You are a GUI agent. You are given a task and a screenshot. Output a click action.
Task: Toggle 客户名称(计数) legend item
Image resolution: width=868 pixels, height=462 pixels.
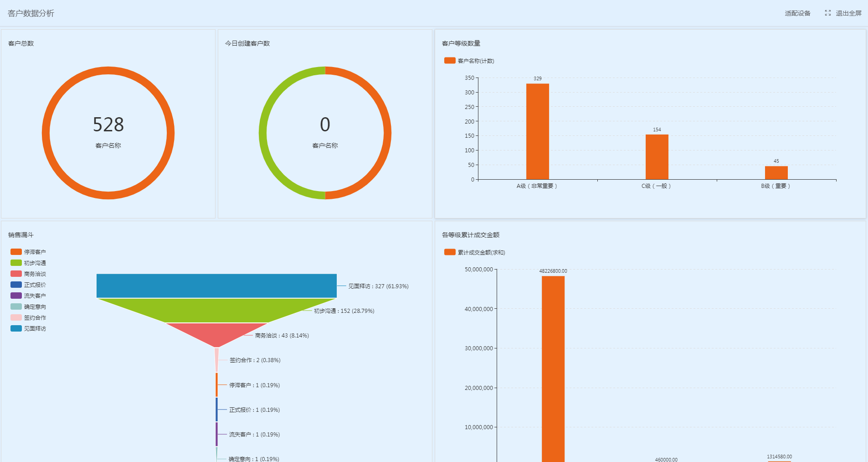click(469, 61)
